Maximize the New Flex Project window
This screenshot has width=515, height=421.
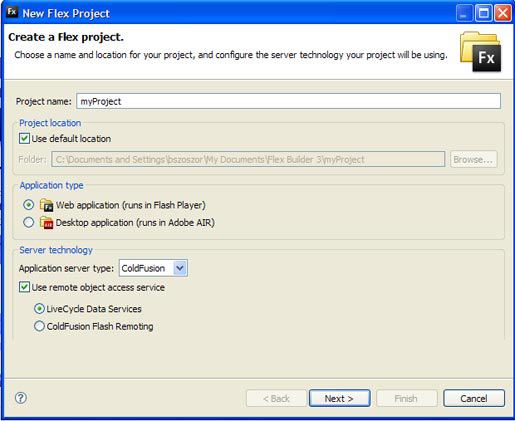click(x=484, y=14)
